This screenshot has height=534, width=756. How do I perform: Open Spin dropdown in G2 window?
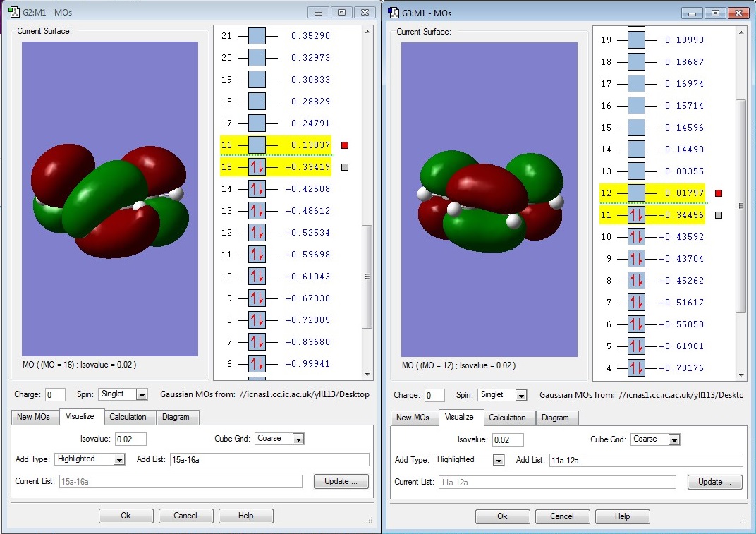(141, 395)
